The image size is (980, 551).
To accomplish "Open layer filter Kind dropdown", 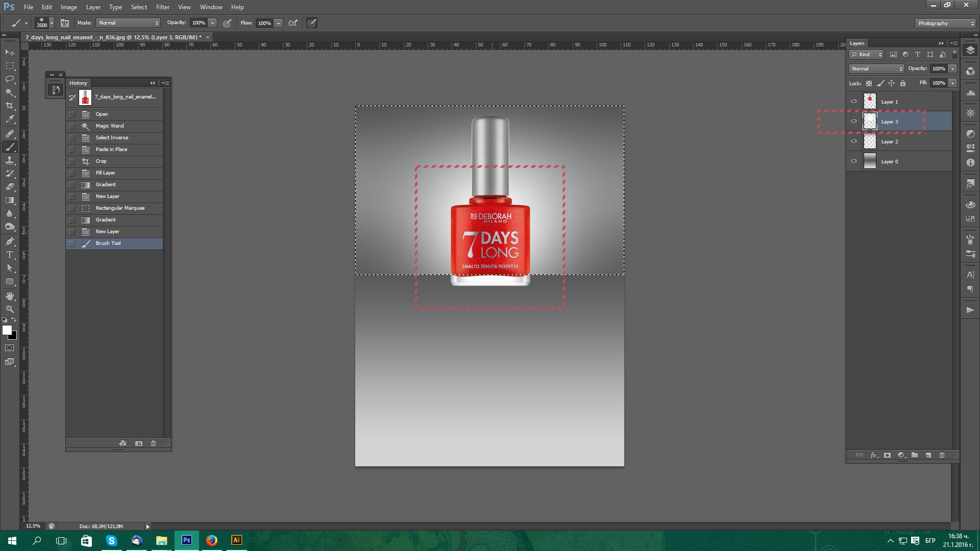I will [x=867, y=55].
